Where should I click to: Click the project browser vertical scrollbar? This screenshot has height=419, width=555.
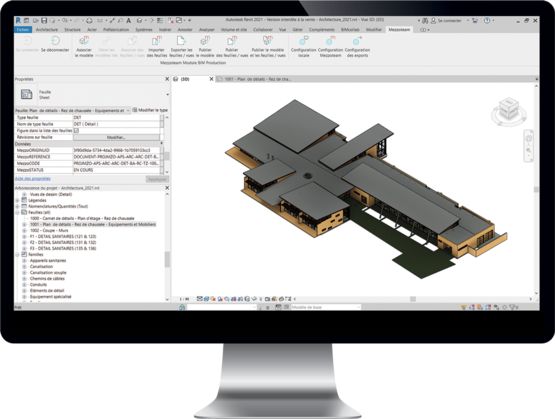coord(167,259)
